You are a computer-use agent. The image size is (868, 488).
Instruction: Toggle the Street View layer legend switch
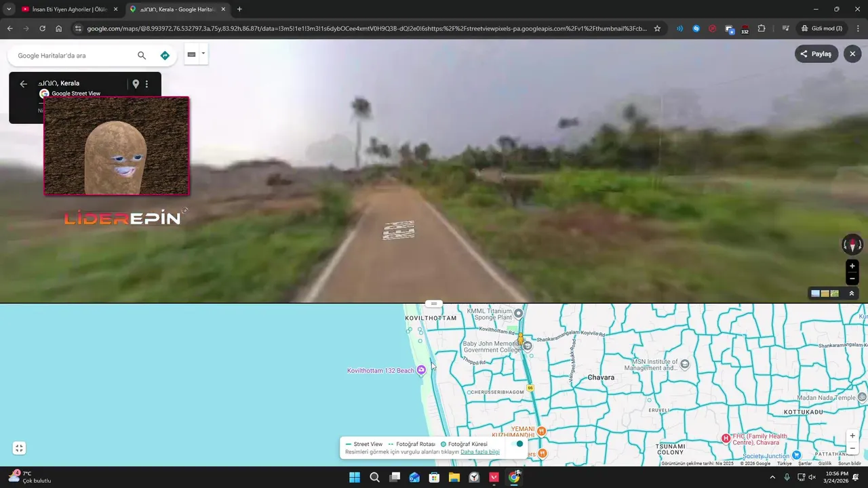point(517,444)
